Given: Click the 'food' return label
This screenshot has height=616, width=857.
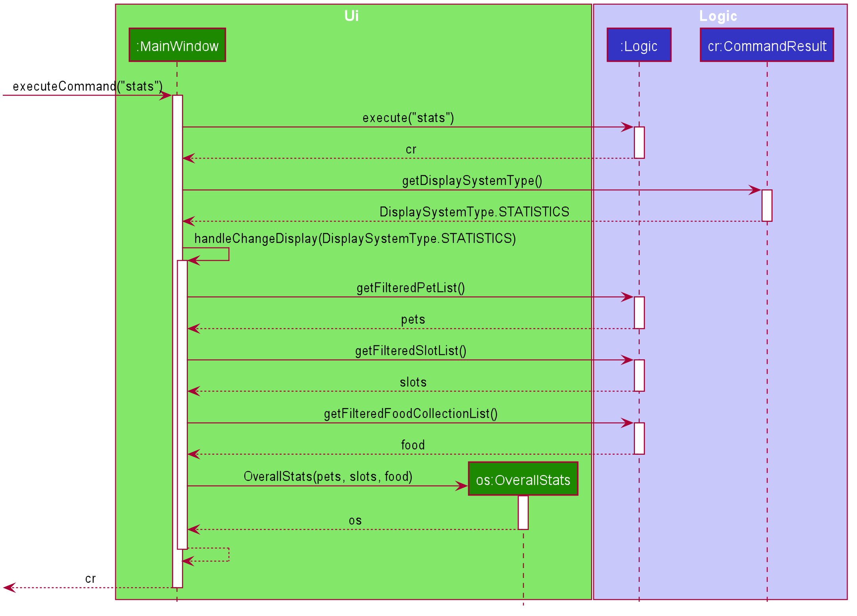Looking at the screenshot, I should click(x=413, y=445).
